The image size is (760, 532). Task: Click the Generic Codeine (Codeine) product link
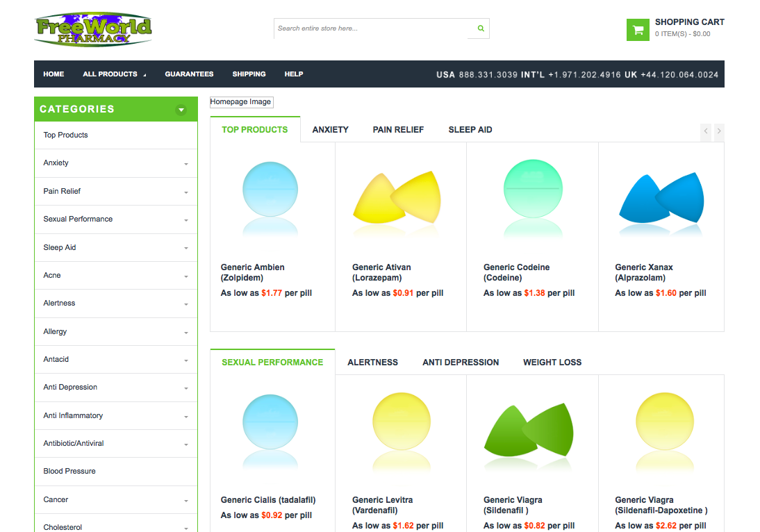(x=516, y=272)
